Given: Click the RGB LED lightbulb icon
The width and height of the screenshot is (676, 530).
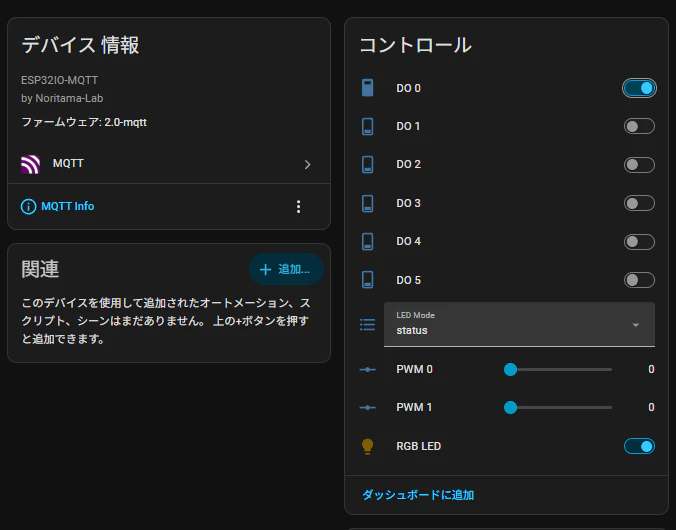Looking at the screenshot, I should click(367, 446).
